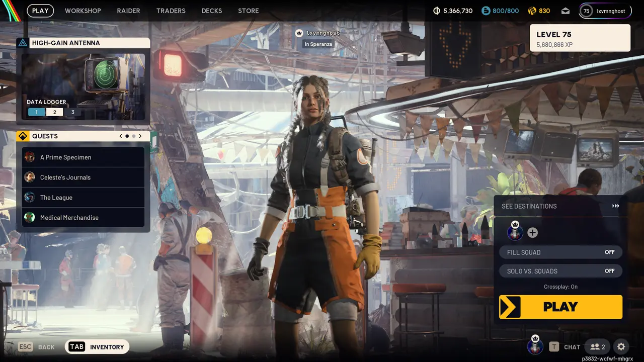Screen dimensions: 644x362
Task: Click the Medical Merchandise quest icon
Action: [x=30, y=217]
